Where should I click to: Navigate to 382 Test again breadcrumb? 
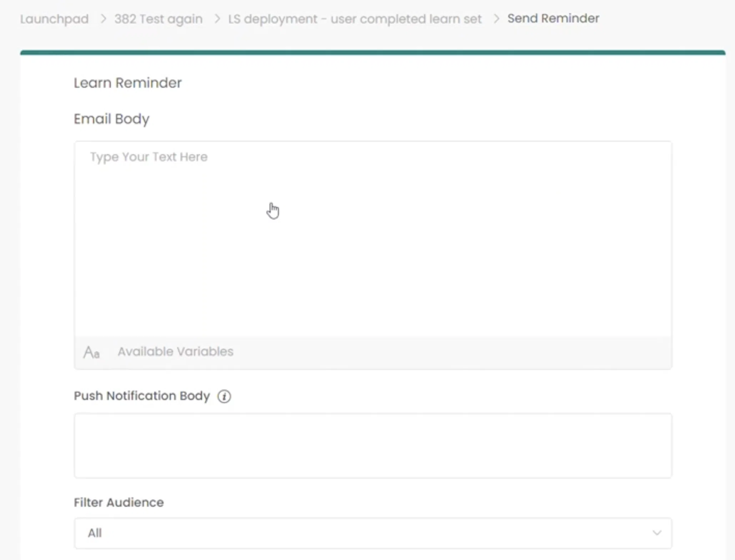(158, 19)
